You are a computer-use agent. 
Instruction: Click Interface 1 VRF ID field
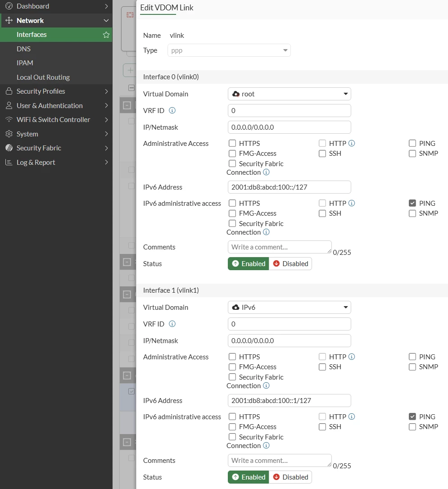click(290, 324)
